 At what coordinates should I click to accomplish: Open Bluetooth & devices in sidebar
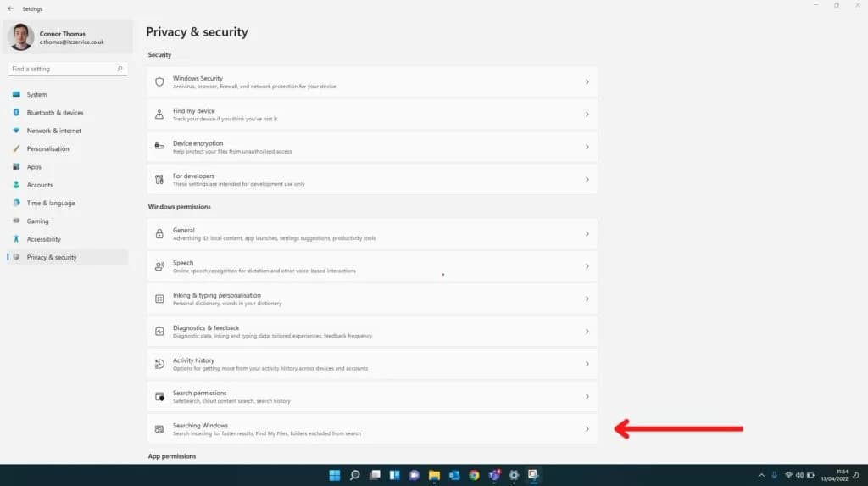point(68,113)
